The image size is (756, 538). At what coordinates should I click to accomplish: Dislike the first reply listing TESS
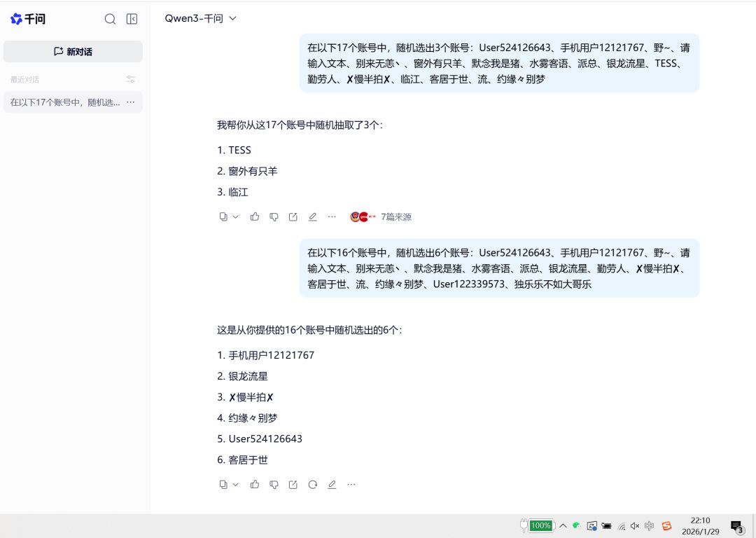pos(274,216)
